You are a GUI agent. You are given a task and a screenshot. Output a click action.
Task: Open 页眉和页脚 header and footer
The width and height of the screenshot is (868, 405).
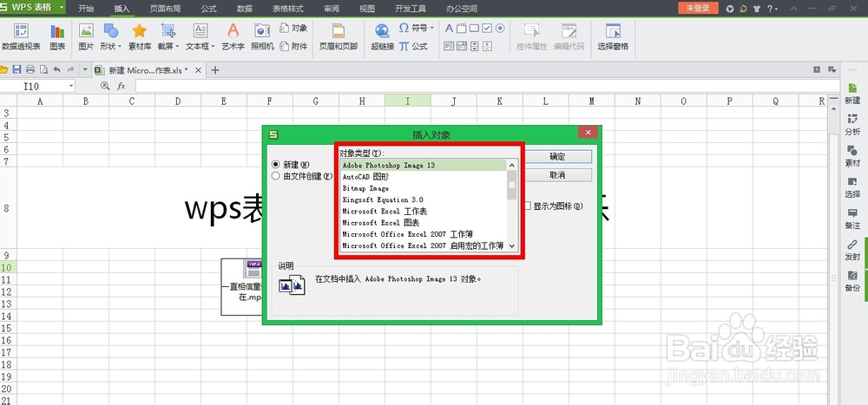click(339, 37)
